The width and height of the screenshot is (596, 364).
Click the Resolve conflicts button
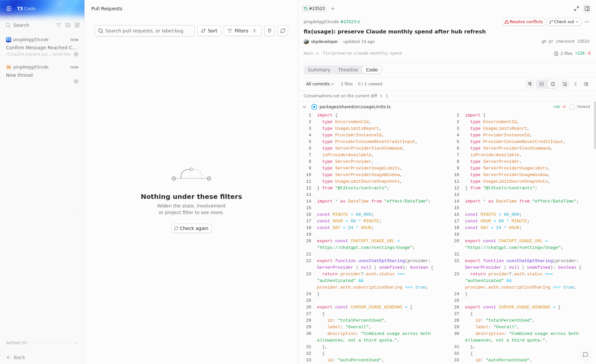tap(524, 22)
